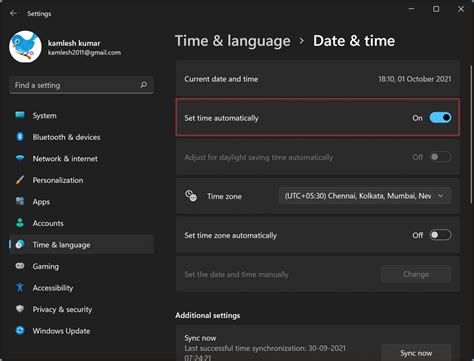This screenshot has width=474, height=361.
Task: Click the Personalization brush icon
Action: coord(20,180)
